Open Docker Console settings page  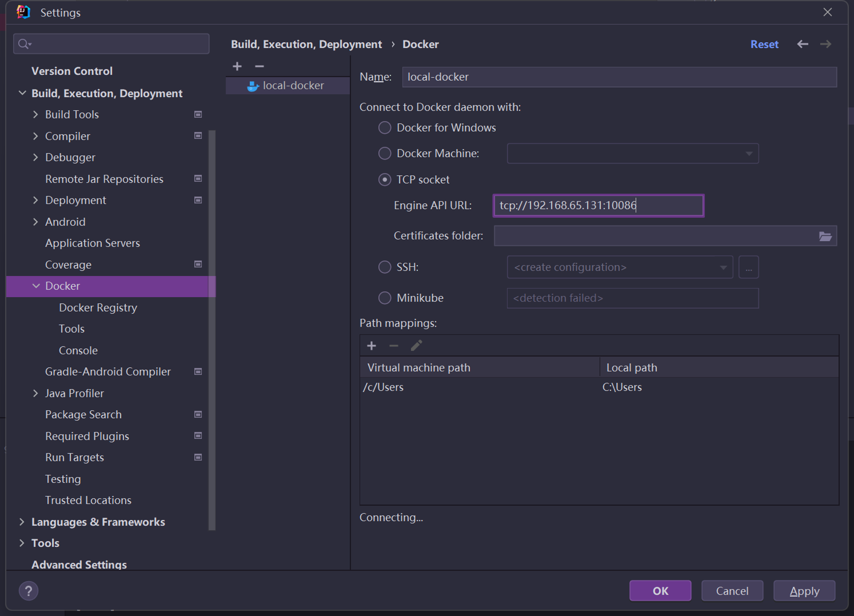click(78, 350)
